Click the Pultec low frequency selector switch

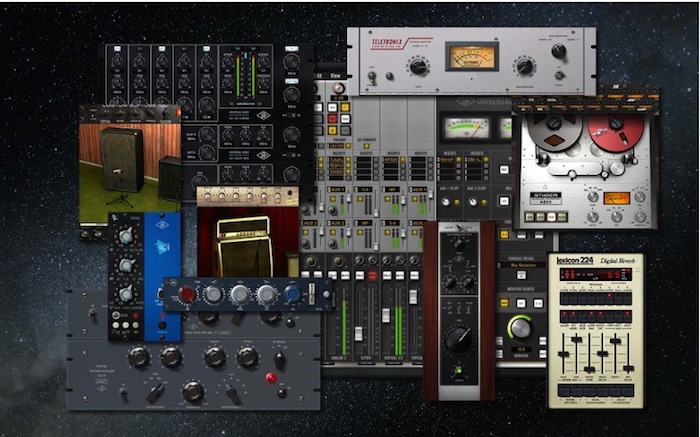(156, 393)
